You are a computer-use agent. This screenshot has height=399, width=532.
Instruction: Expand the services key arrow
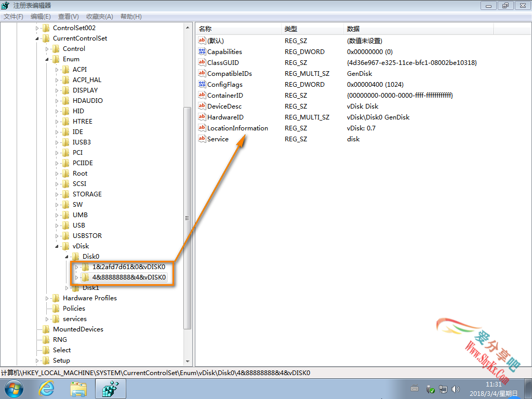[47, 320]
